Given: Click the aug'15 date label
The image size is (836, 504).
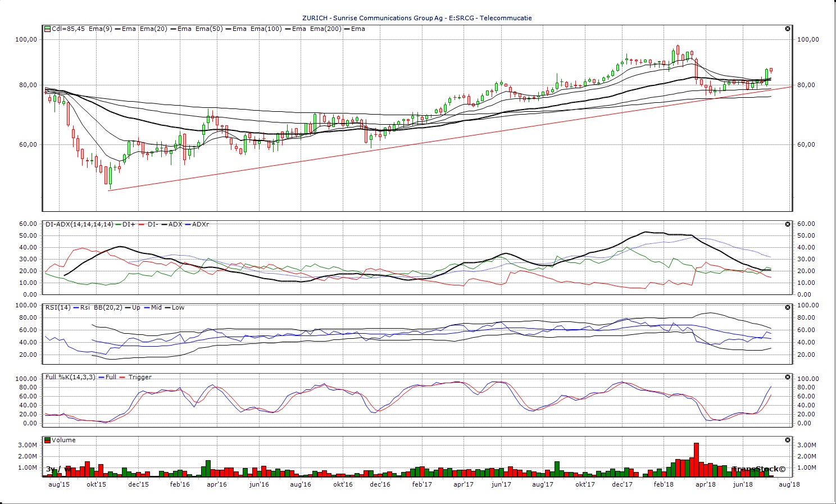Looking at the screenshot, I should point(59,484).
